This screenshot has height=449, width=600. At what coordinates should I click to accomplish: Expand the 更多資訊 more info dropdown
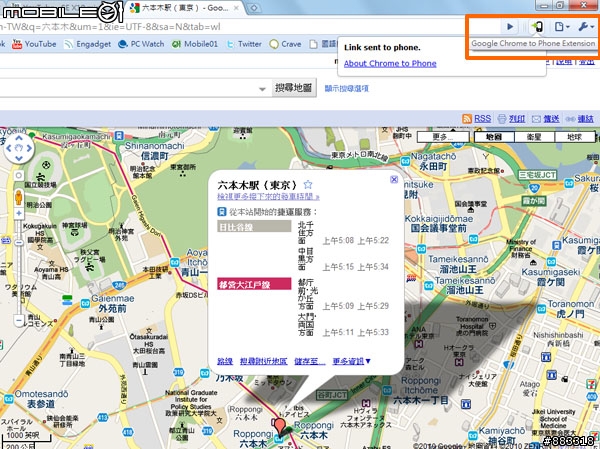(x=351, y=361)
